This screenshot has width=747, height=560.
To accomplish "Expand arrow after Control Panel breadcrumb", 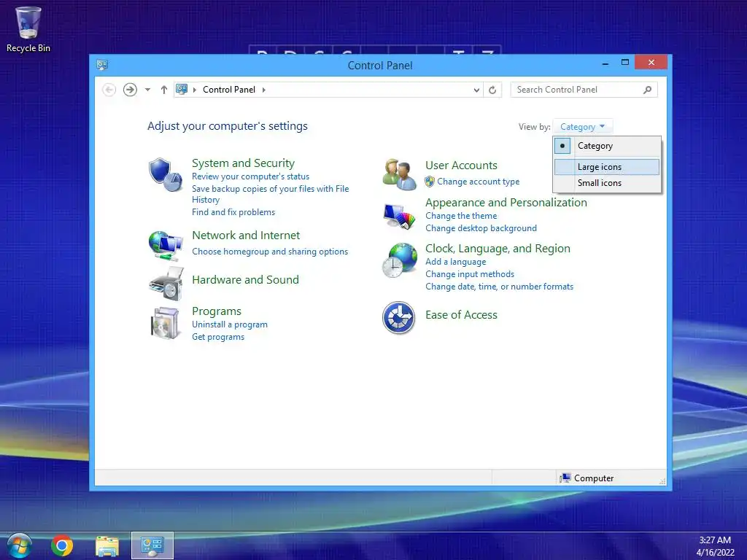I will (264, 90).
